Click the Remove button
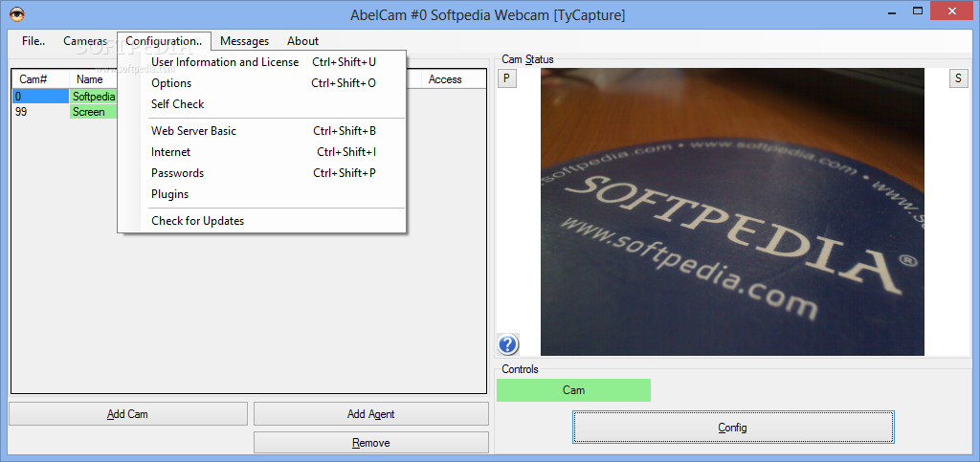This screenshot has width=980, height=462. [x=371, y=443]
